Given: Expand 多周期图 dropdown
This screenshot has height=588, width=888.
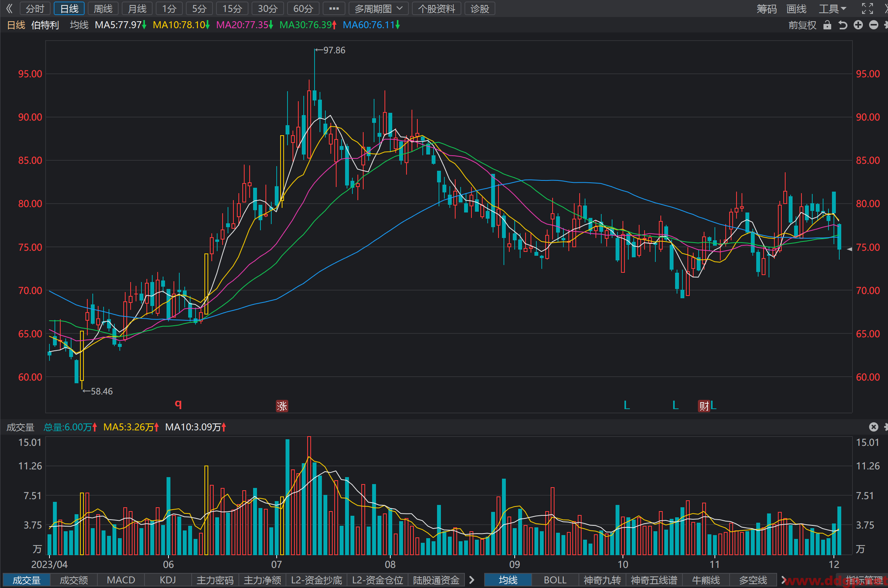Looking at the screenshot, I should [378, 8].
